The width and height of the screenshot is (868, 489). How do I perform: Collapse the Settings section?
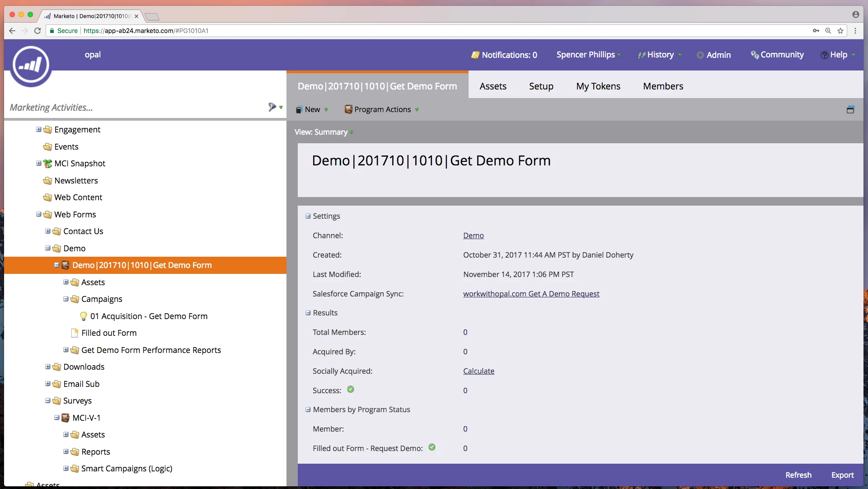click(x=308, y=216)
